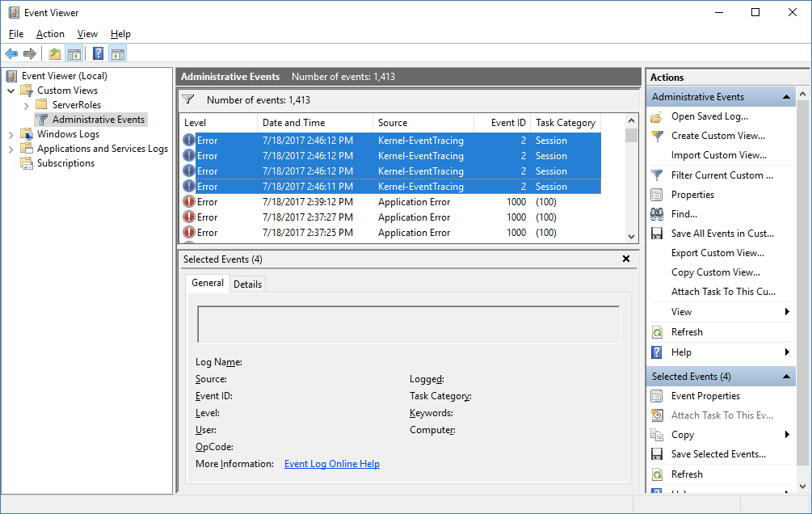Select the Application Error event at 2:39:12 PM
This screenshot has height=514, width=812.
click(323, 201)
